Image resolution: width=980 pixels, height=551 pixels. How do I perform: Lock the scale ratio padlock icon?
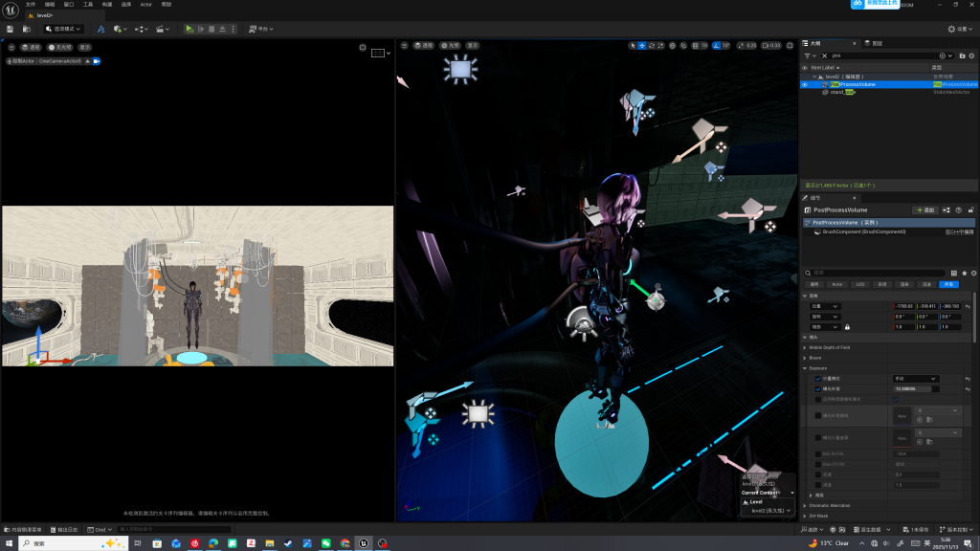[x=847, y=327]
